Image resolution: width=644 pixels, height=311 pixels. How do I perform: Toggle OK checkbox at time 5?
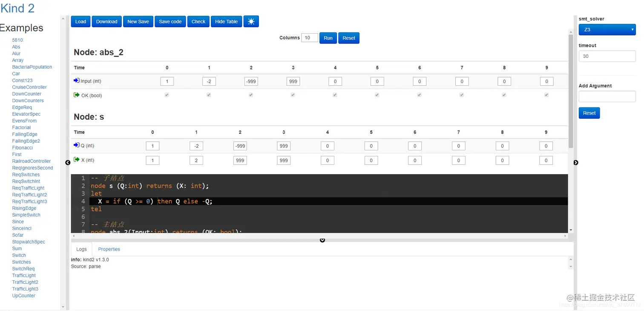[x=377, y=95]
